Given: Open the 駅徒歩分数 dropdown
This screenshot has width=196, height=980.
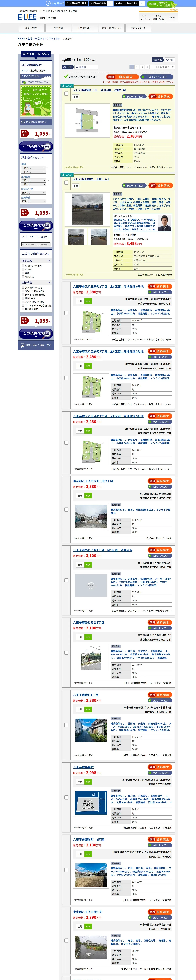Looking at the screenshot, I should point(33,193).
